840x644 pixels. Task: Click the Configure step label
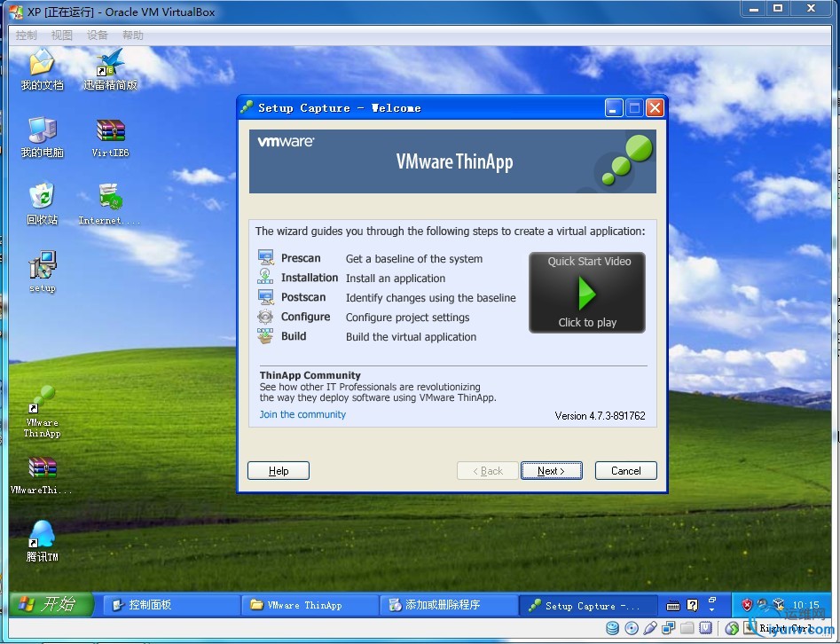pyautogui.click(x=305, y=317)
